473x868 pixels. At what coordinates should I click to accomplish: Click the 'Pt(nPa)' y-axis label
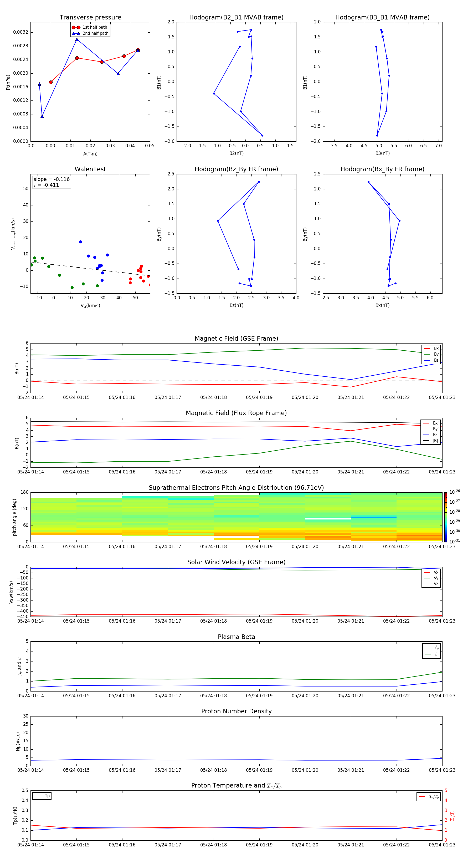(8, 82)
